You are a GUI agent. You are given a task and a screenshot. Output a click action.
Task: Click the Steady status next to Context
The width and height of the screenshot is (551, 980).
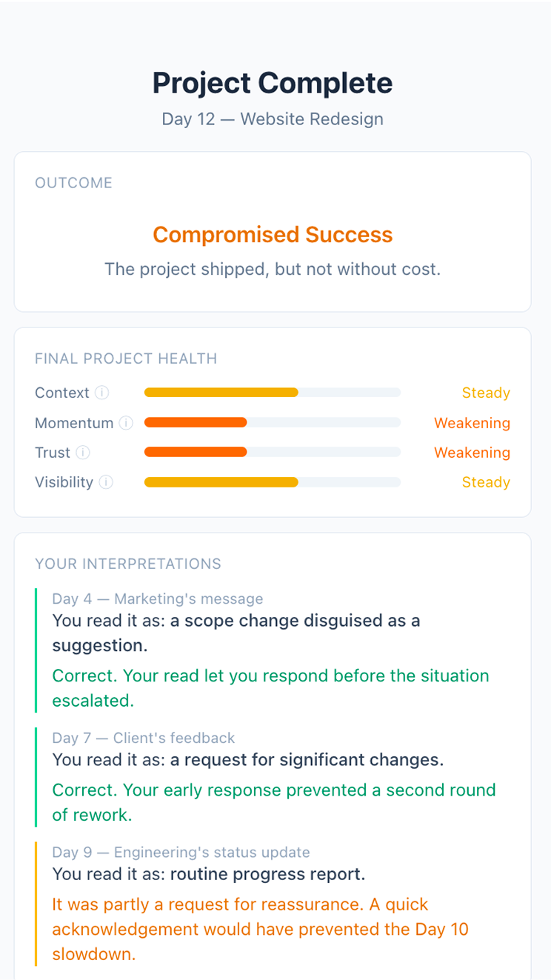[x=486, y=393]
